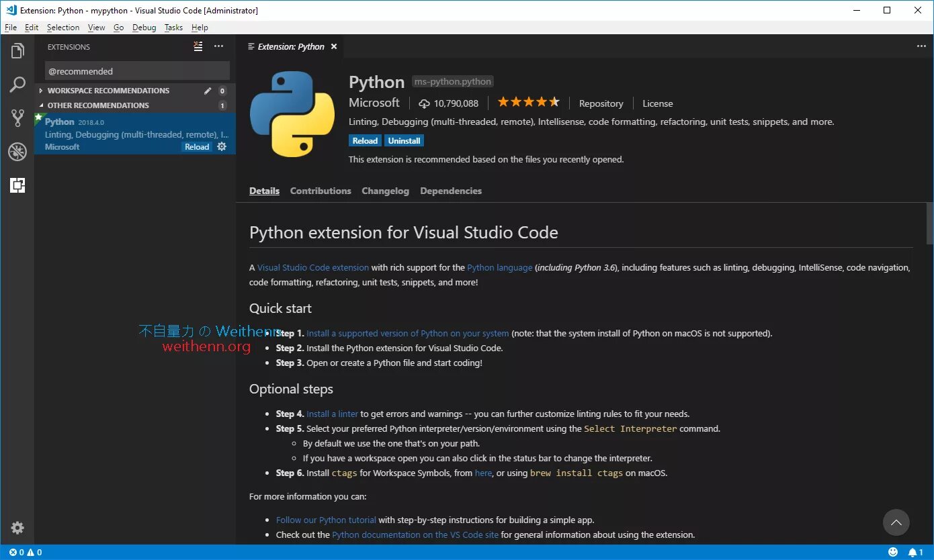Switch to the Changelog tab

pos(385,191)
